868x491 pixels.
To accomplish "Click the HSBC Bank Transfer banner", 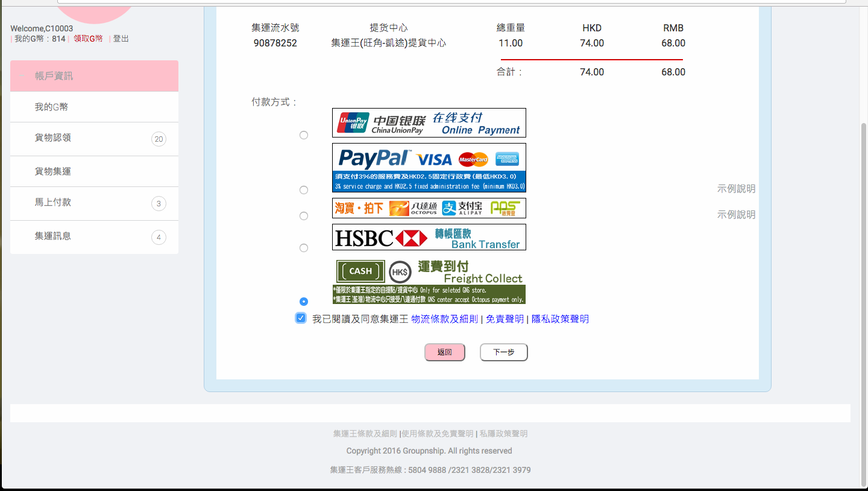I will click(429, 237).
